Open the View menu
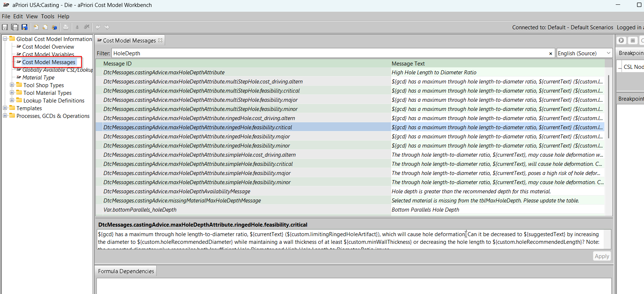 pyautogui.click(x=32, y=16)
